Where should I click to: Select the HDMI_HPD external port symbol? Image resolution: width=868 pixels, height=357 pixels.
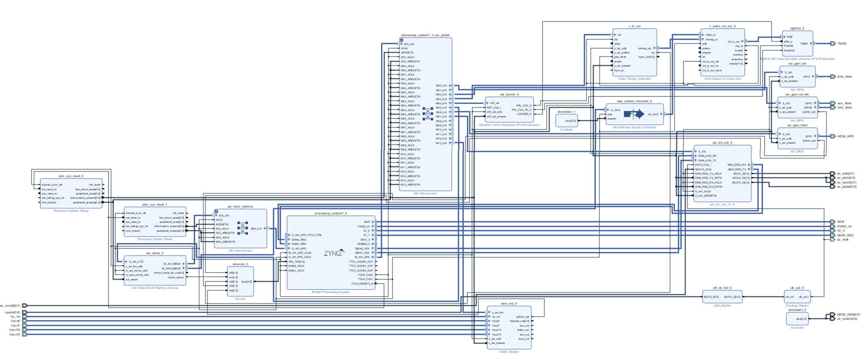[832, 136]
